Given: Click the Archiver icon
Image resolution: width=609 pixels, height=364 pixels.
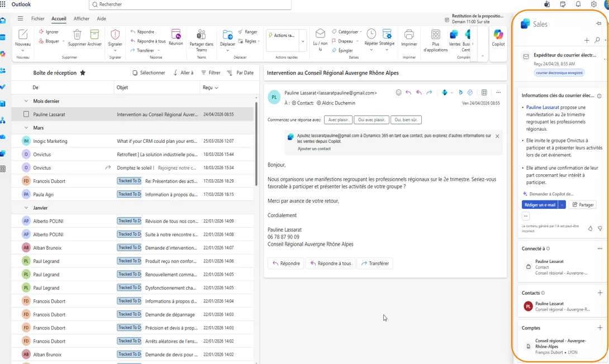Looking at the screenshot, I should (x=94, y=35).
